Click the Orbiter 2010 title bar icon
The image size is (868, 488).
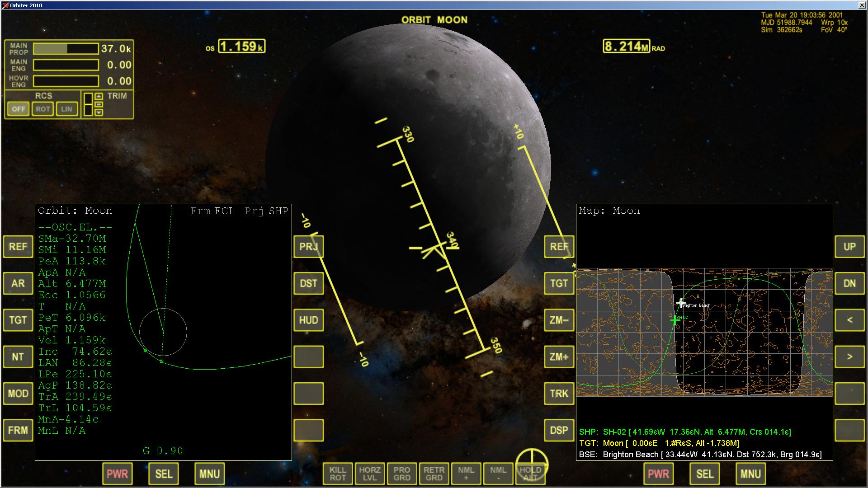(5, 5)
